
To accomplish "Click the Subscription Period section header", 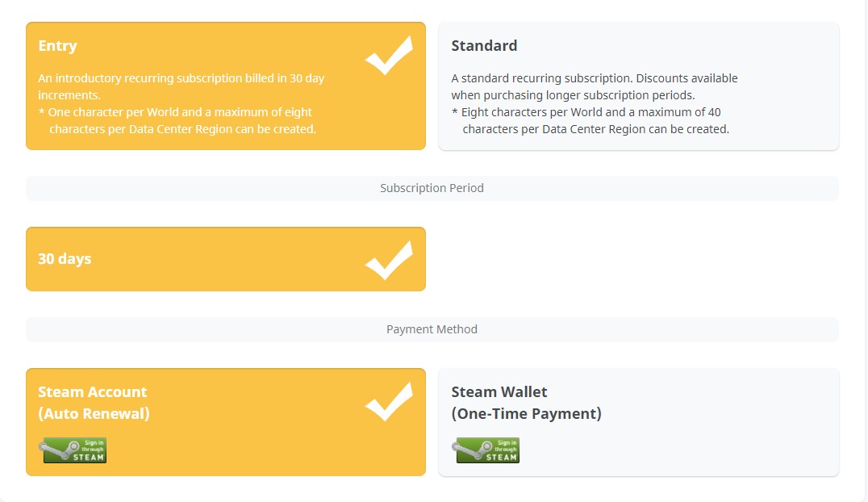I will click(432, 188).
